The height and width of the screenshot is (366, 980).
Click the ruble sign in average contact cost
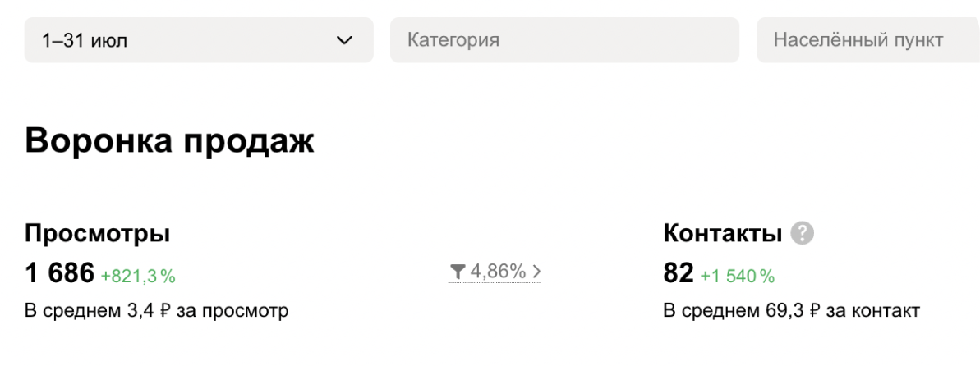pos(815,312)
